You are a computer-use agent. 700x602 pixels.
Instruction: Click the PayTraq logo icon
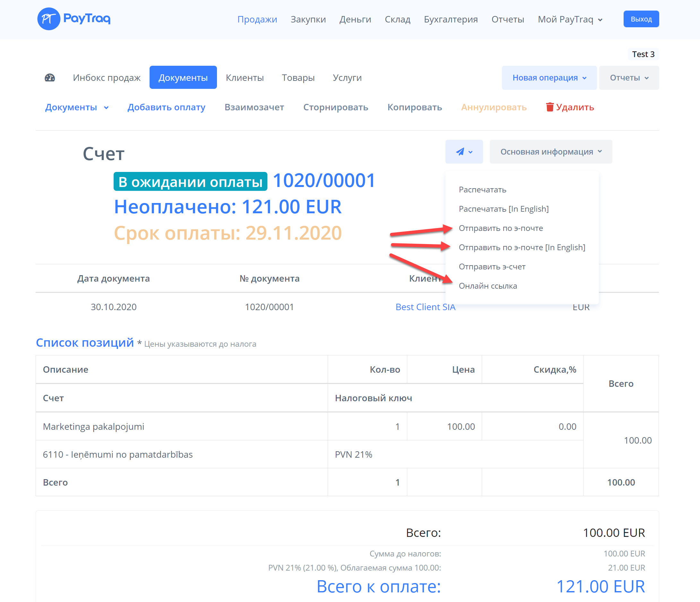(x=49, y=19)
